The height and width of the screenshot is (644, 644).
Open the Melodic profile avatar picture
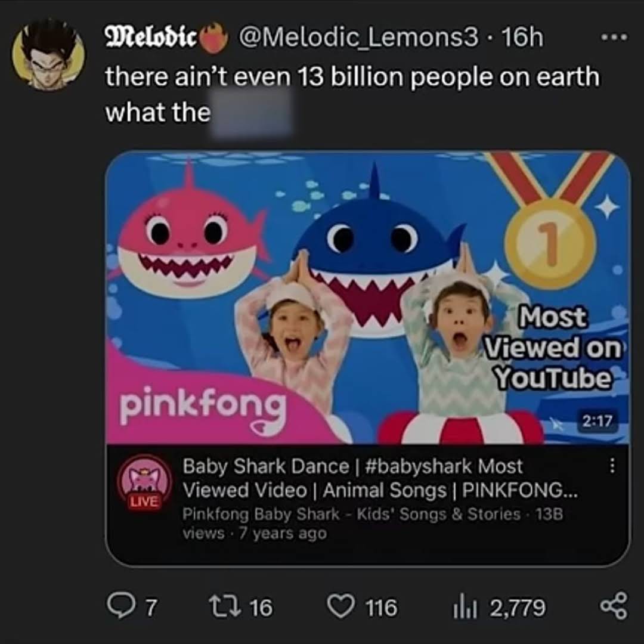coord(48,54)
